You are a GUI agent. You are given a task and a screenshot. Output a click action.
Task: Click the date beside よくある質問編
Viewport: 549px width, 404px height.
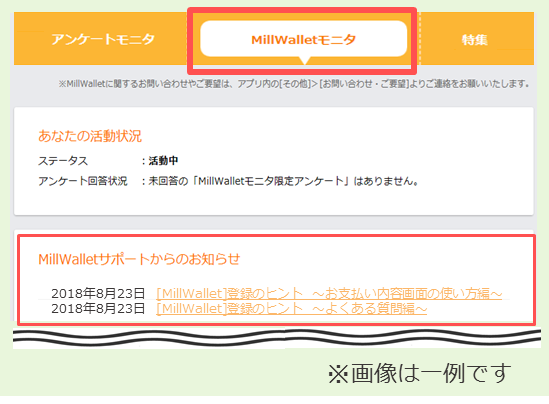point(98,308)
